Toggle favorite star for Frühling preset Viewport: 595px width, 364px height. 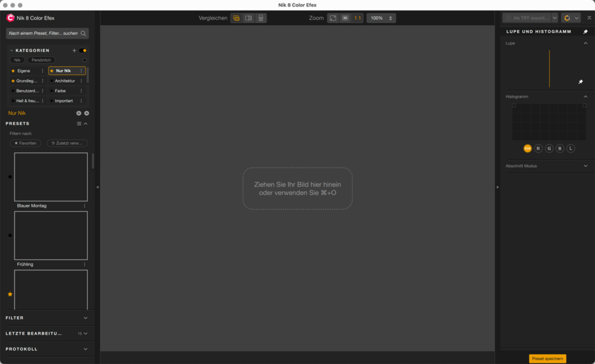10,236
